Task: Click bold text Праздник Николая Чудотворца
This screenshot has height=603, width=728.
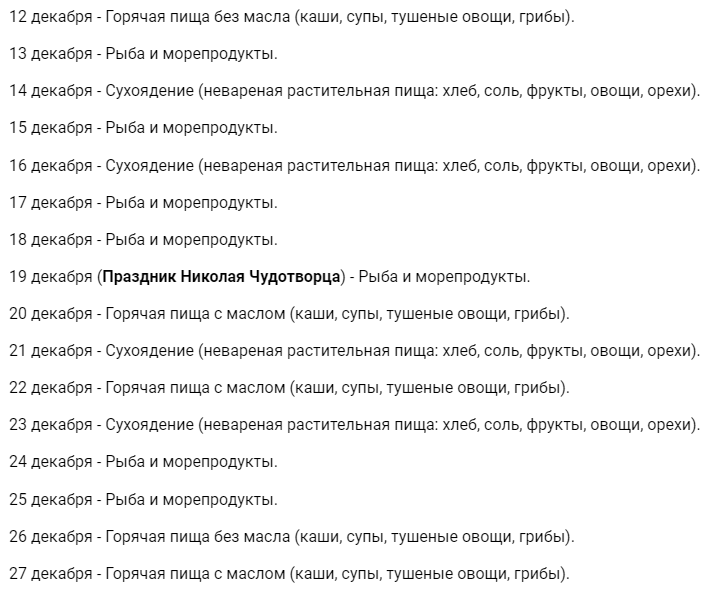Action: pos(222,277)
